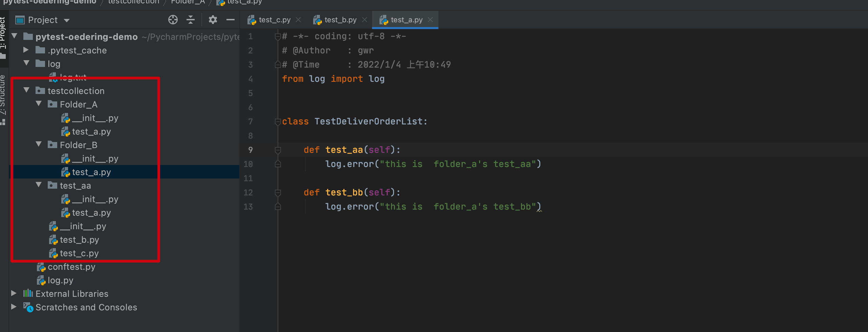Click Folder_A breadcrumb in navigation bar
The width and height of the screenshot is (868, 332).
coord(188,2)
